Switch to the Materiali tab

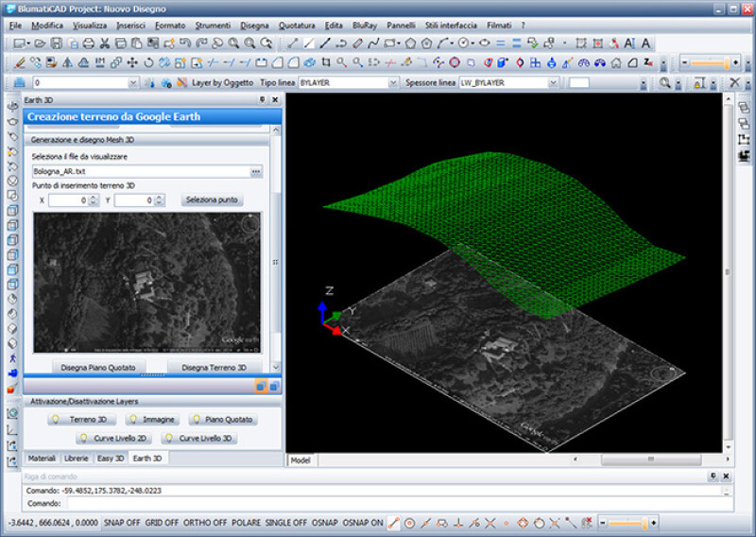(42, 459)
